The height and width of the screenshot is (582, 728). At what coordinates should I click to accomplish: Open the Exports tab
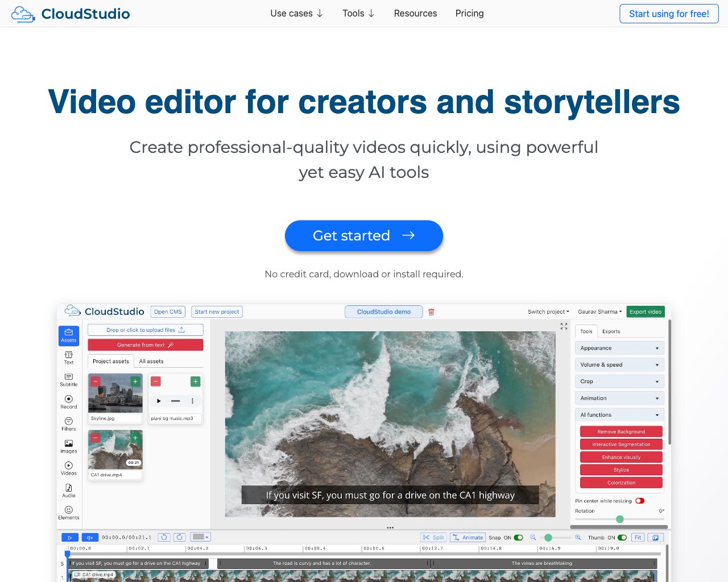click(x=610, y=331)
